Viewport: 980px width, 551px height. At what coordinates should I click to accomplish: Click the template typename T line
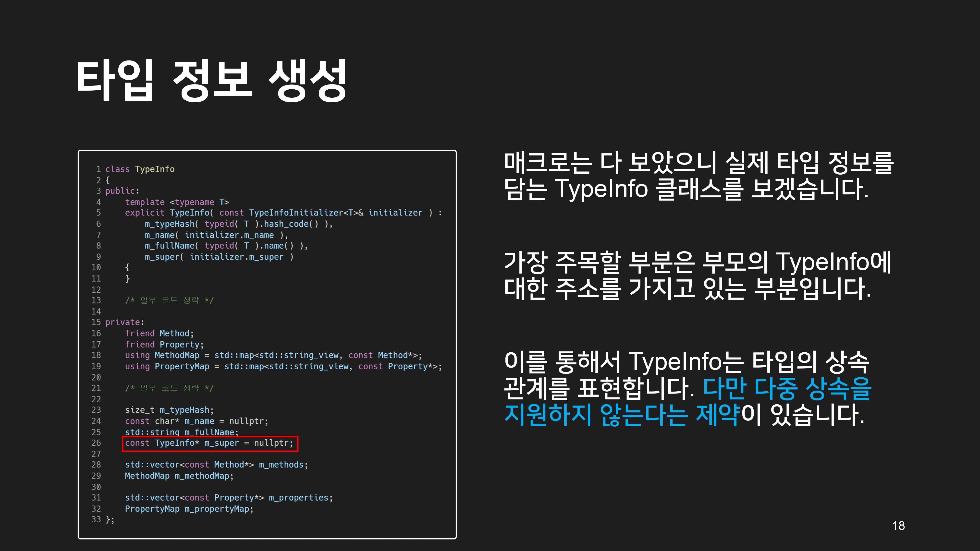(x=177, y=202)
